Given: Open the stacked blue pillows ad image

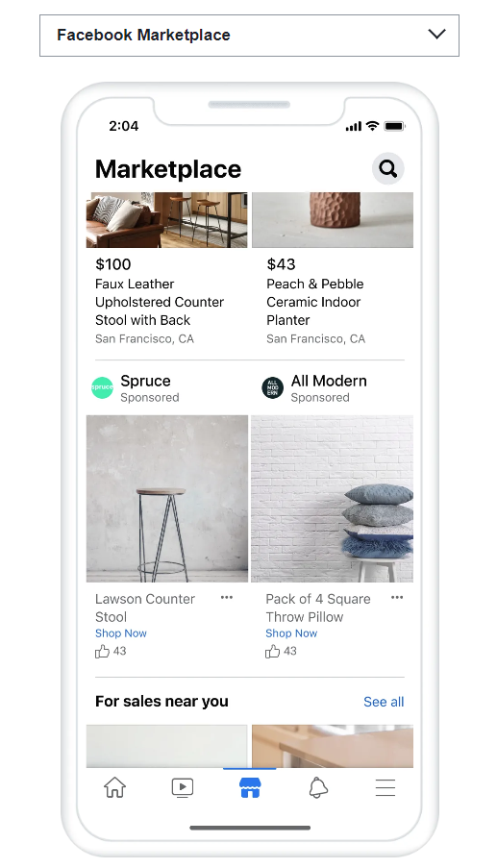Looking at the screenshot, I should (332, 499).
